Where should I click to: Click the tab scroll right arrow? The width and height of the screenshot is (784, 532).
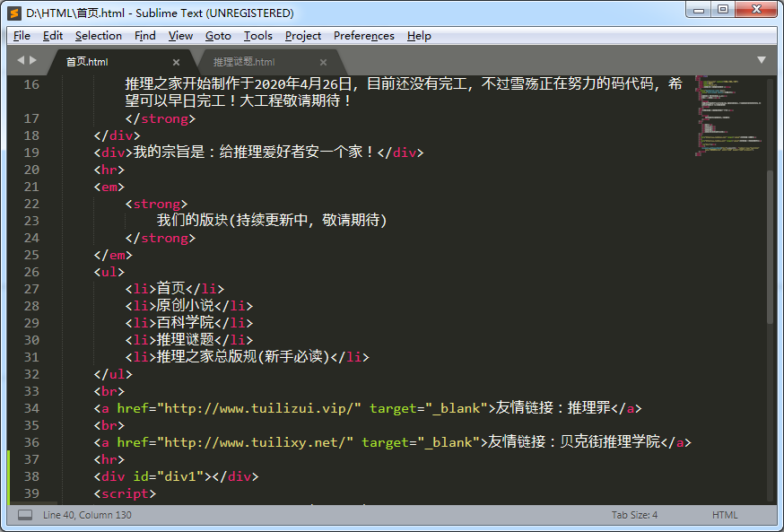click(34, 60)
